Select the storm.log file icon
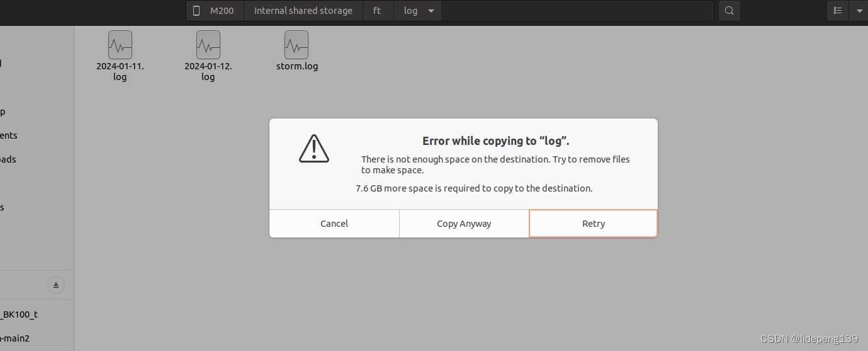This screenshot has height=351, width=868. [x=296, y=45]
